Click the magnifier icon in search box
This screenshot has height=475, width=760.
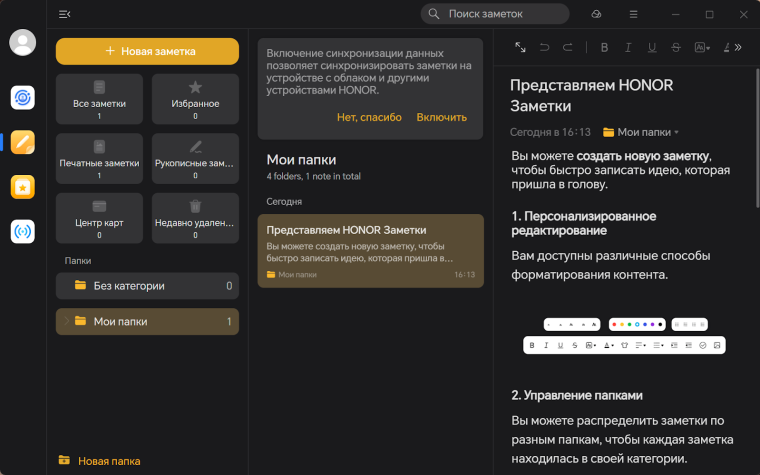click(x=434, y=14)
